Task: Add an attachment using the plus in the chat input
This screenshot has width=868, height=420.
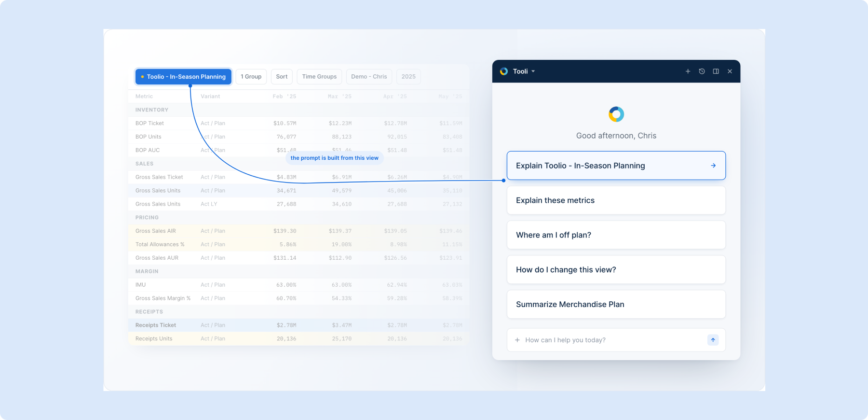Action: click(x=517, y=340)
